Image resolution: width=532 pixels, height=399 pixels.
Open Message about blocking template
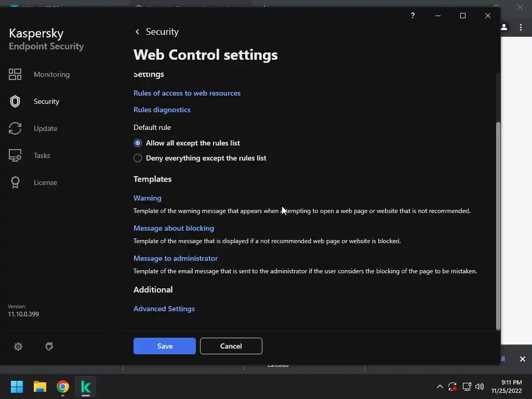[x=174, y=229]
